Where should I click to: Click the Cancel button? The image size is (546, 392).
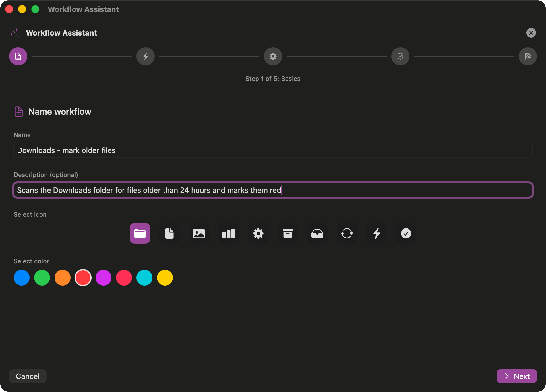28,376
